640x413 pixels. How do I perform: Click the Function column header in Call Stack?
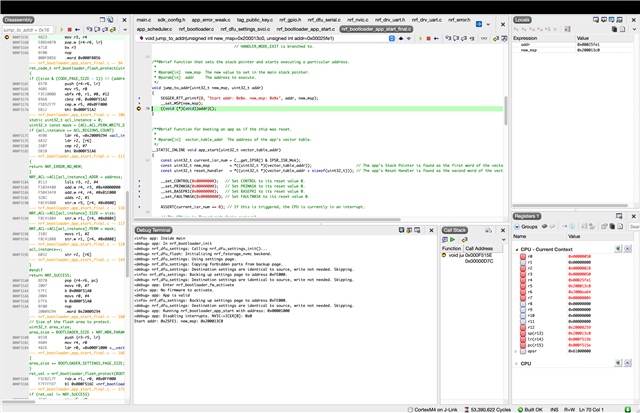pos(451,248)
